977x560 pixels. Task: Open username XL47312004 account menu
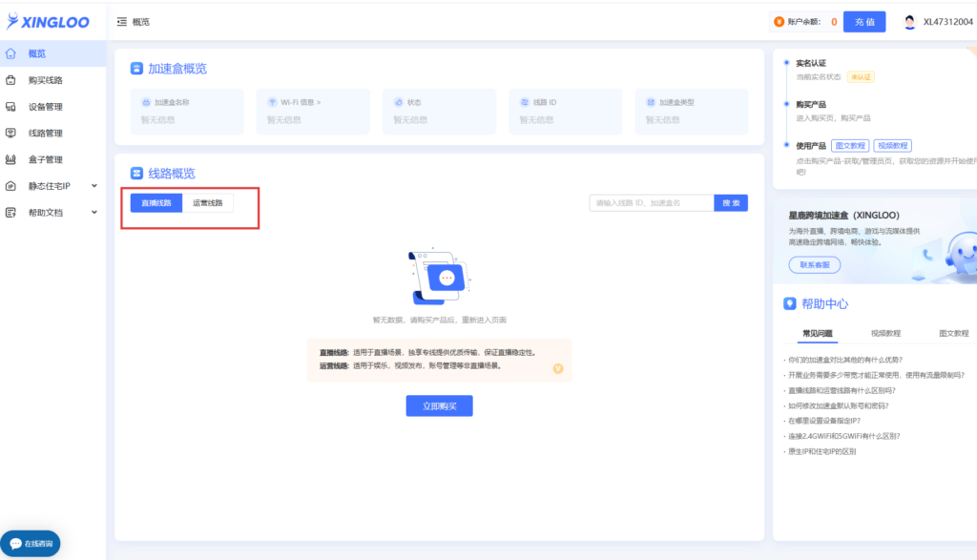pyautogui.click(x=947, y=22)
